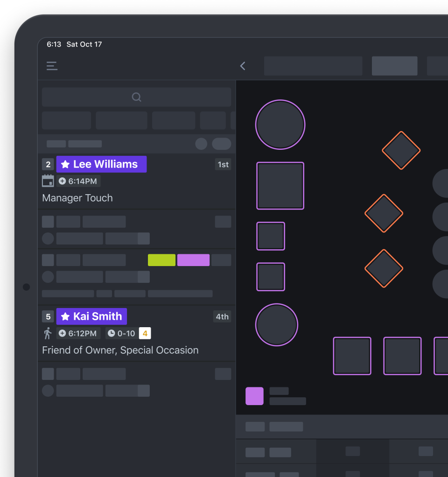Select the large purple square table
This screenshot has height=477, width=448.
[280, 186]
